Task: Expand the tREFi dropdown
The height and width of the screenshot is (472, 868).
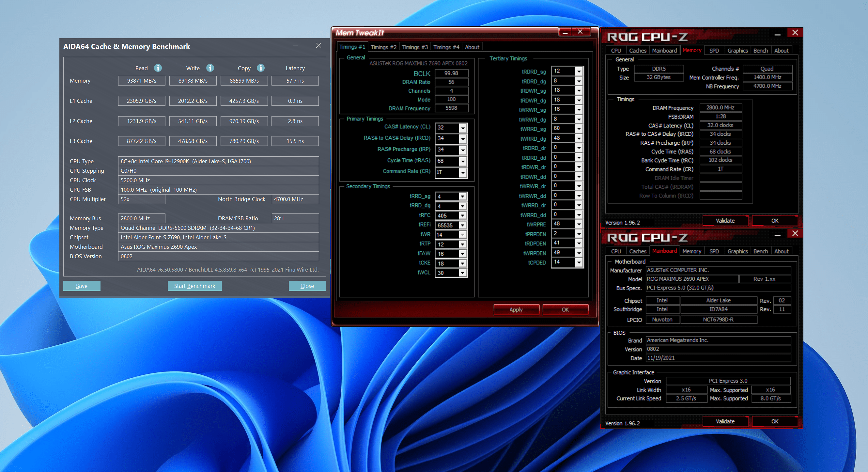Action: [463, 225]
